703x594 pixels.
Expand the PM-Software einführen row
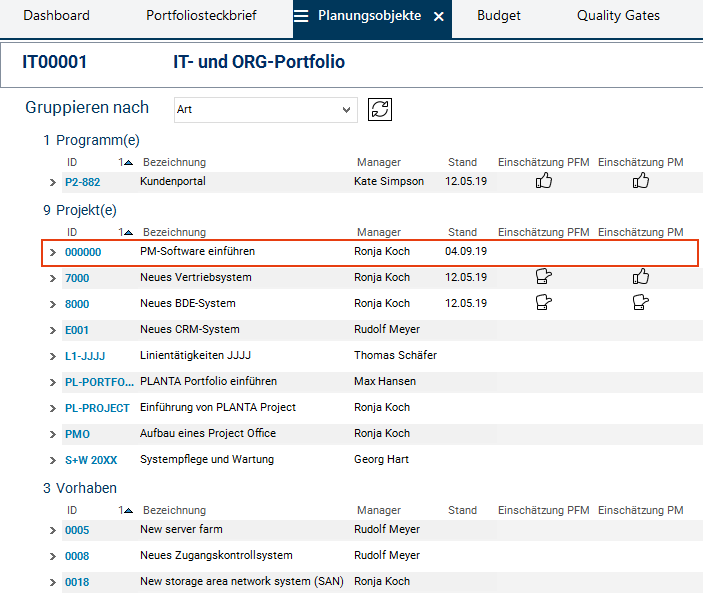[53, 252]
